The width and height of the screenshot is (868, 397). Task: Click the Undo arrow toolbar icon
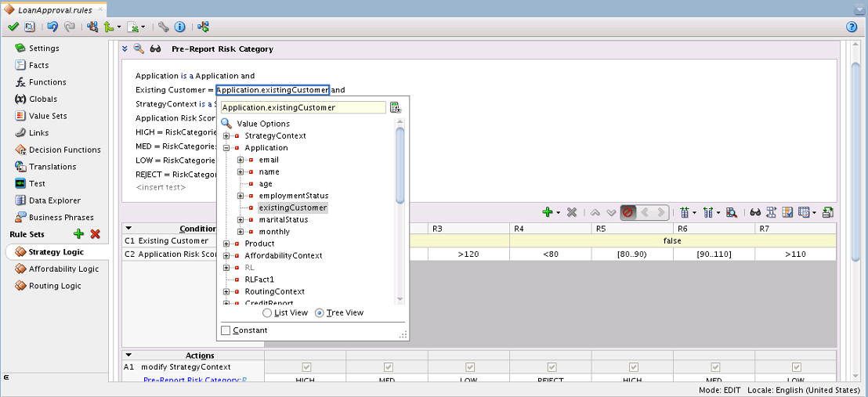pyautogui.click(x=52, y=27)
